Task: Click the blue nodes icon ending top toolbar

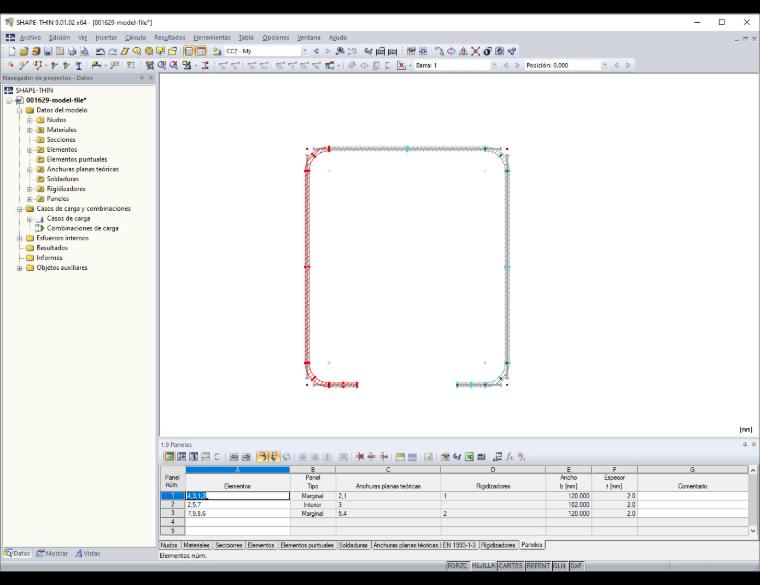Action: coord(512,51)
